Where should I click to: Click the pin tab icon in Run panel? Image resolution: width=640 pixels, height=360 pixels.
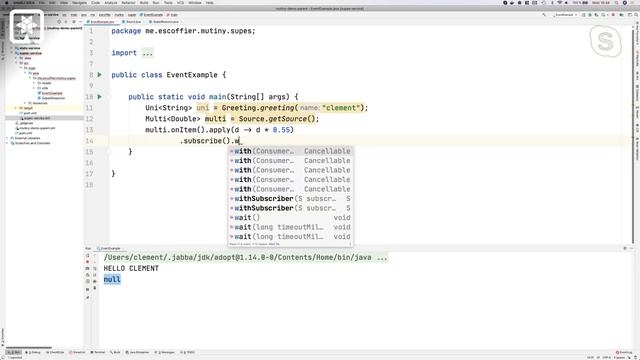point(87,298)
